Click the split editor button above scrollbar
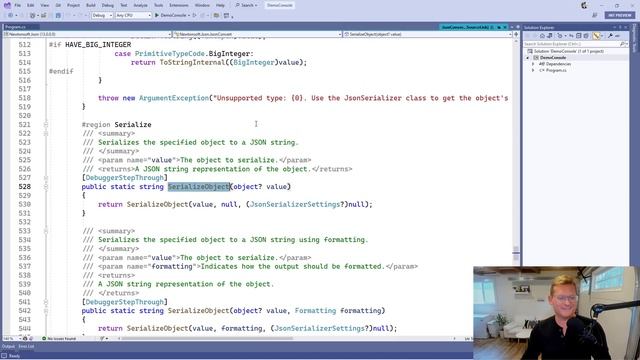The width and height of the screenshot is (640, 360). (516, 34)
